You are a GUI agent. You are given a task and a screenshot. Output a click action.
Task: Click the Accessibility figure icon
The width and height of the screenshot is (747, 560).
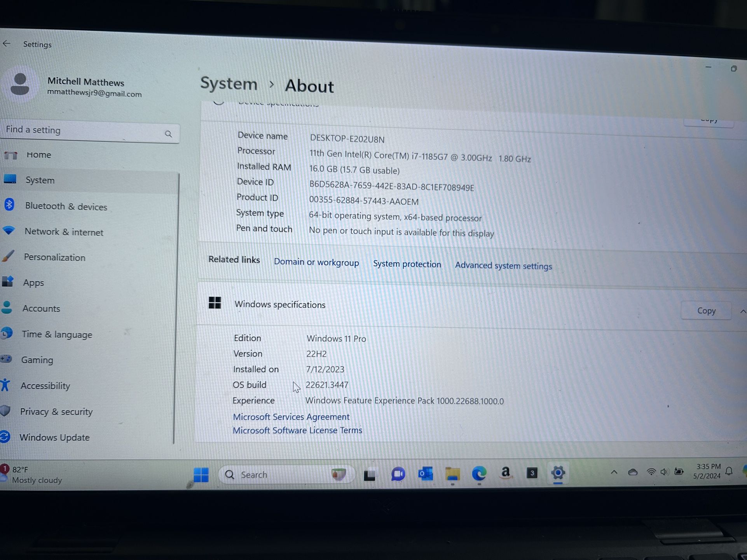point(5,385)
